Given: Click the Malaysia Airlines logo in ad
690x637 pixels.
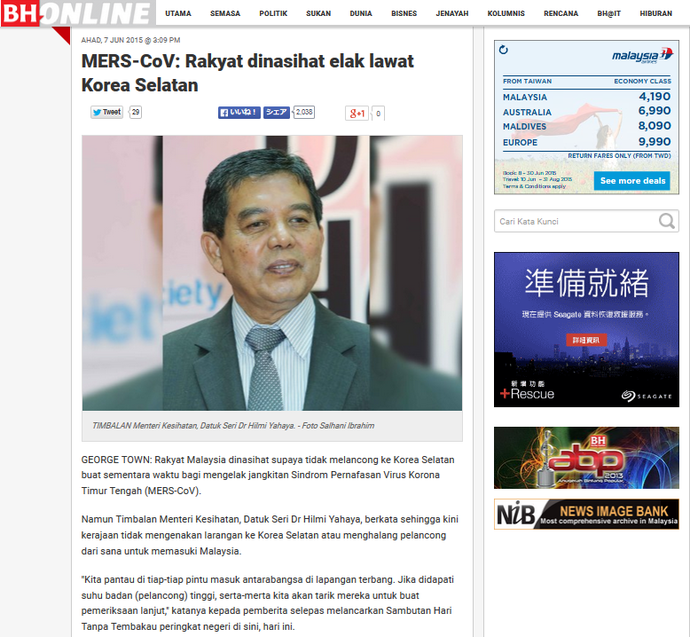Looking at the screenshot, I should tap(642, 55).
